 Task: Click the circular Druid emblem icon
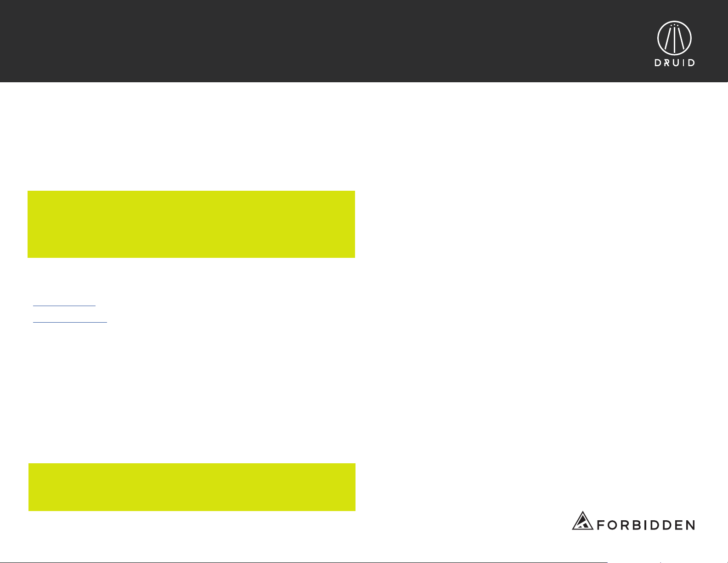674,38
